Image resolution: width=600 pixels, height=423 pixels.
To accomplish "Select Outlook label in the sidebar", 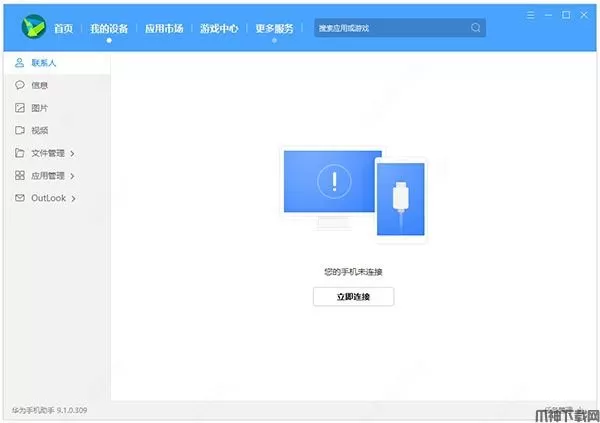I will click(x=49, y=198).
